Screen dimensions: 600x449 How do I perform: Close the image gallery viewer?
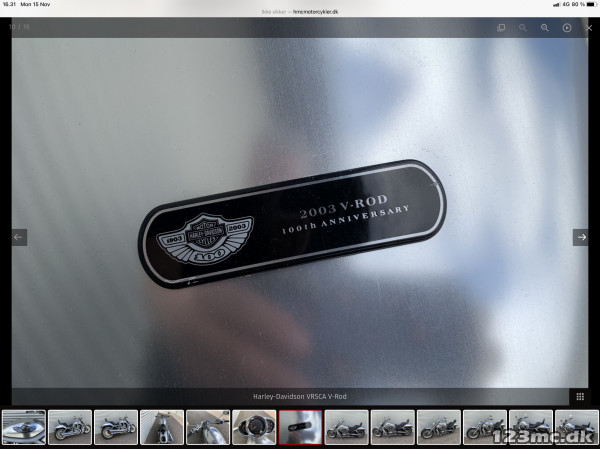click(x=588, y=28)
